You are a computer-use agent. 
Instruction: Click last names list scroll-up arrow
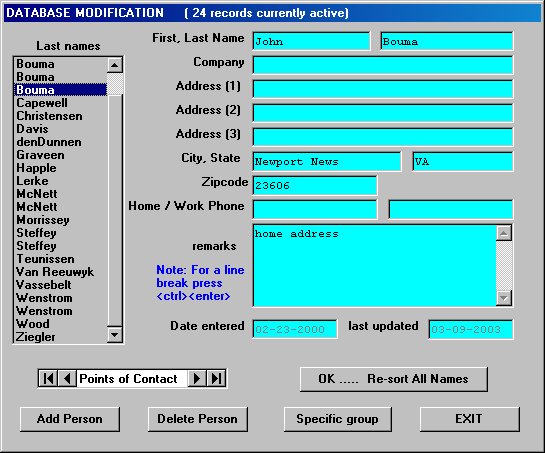coord(115,65)
